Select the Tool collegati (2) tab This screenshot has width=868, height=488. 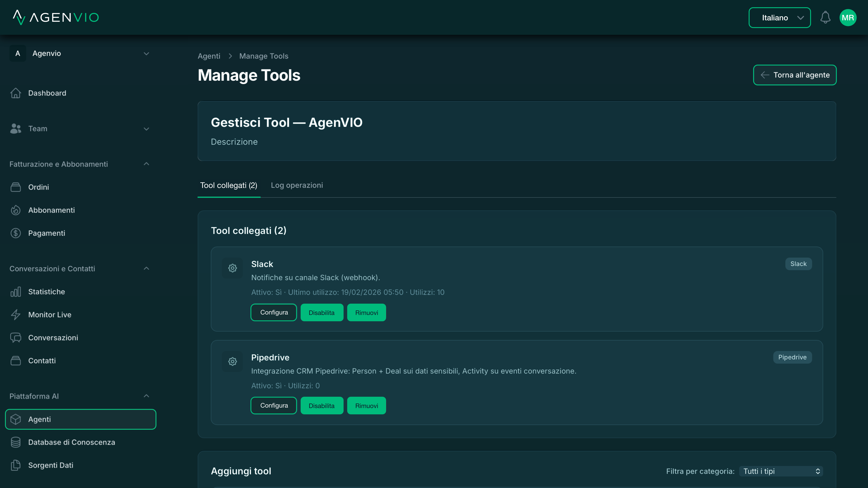[229, 185]
